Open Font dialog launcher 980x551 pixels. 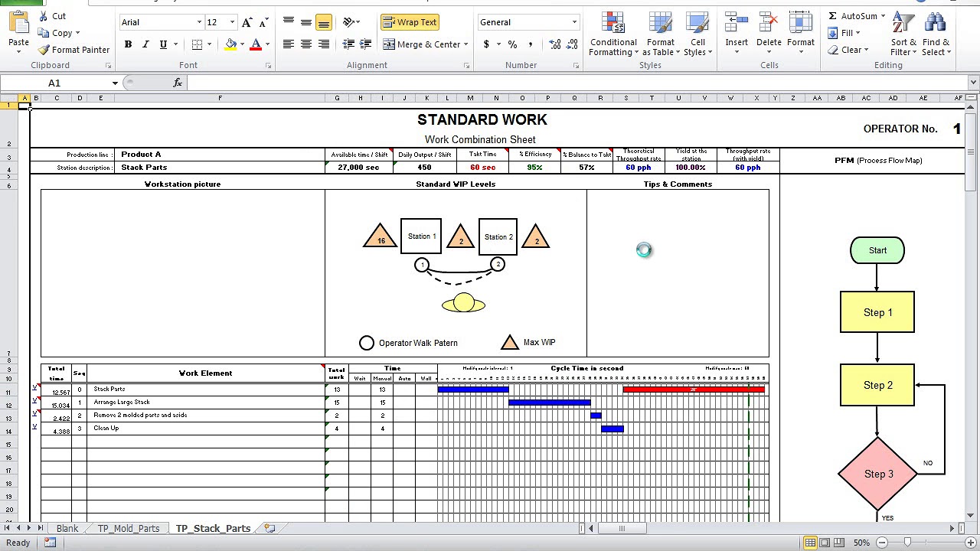coord(269,66)
